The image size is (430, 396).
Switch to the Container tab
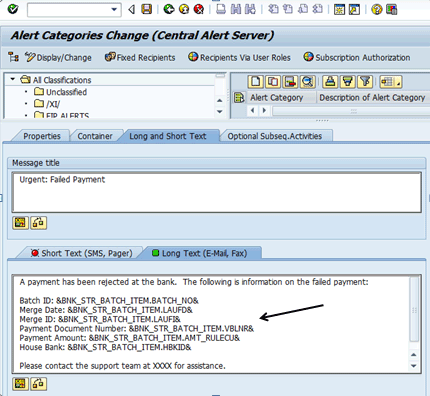tap(95, 136)
